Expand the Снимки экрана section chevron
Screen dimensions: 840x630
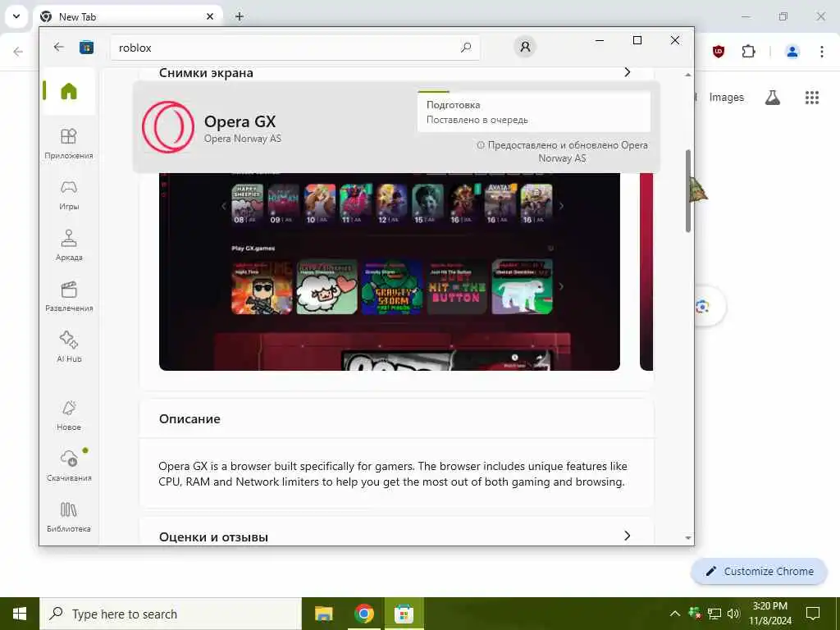click(x=628, y=72)
